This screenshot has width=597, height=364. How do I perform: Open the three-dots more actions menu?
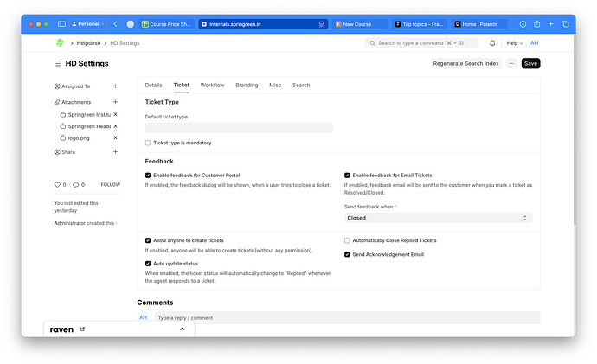tap(511, 63)
